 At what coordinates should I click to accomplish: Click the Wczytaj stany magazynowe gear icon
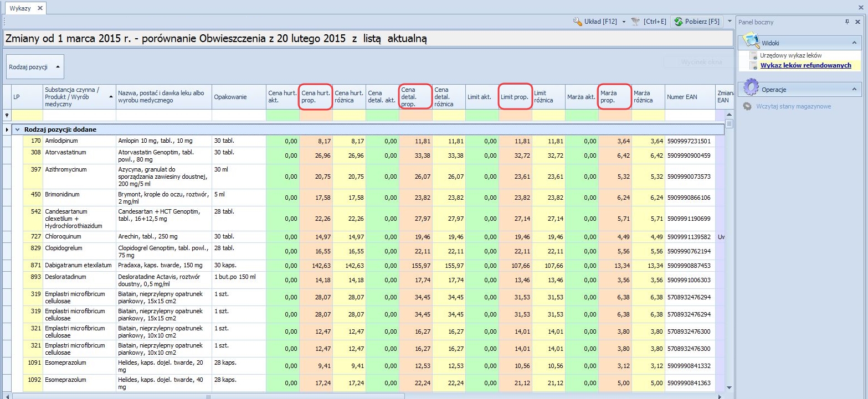[748, 106]
